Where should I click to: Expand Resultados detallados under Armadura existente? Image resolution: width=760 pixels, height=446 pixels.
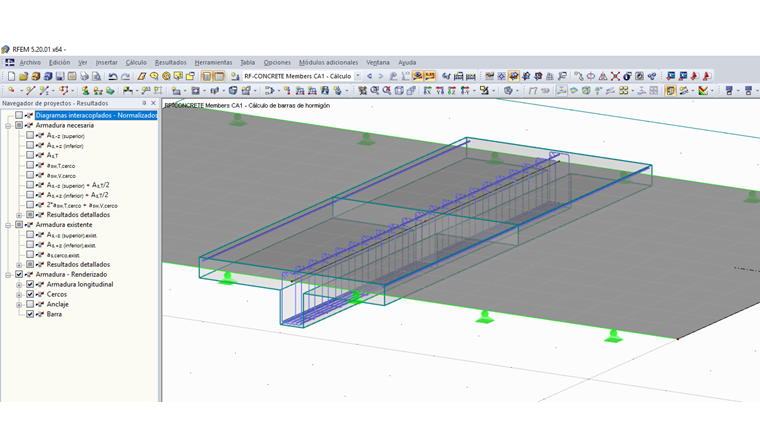(x=19, y=265)
